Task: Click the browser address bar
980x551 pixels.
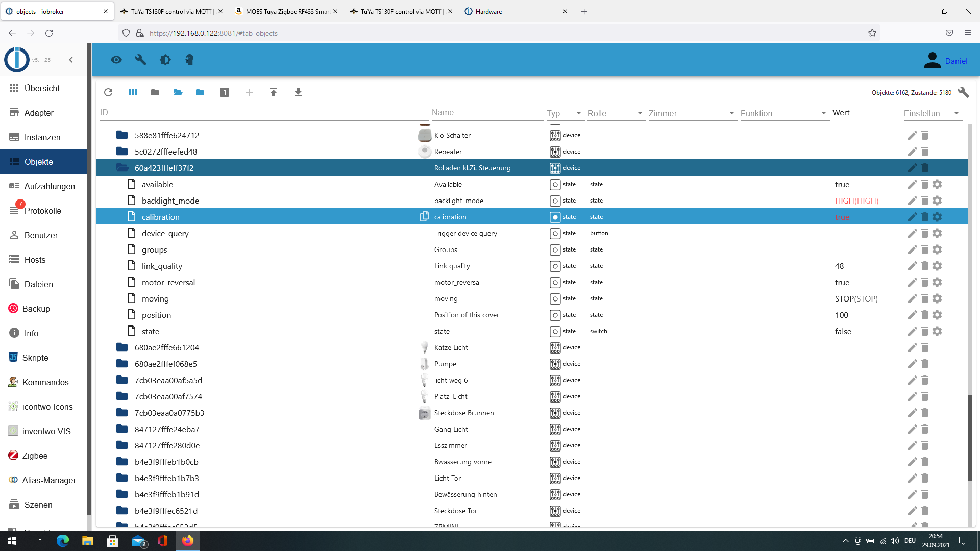Action: 500,33
